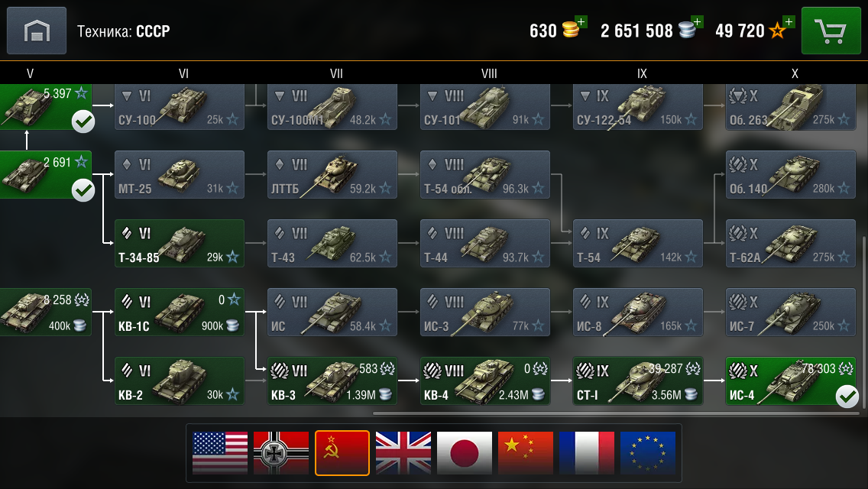
Task: Open the shop cart button
Action: (x=831, y=31)
